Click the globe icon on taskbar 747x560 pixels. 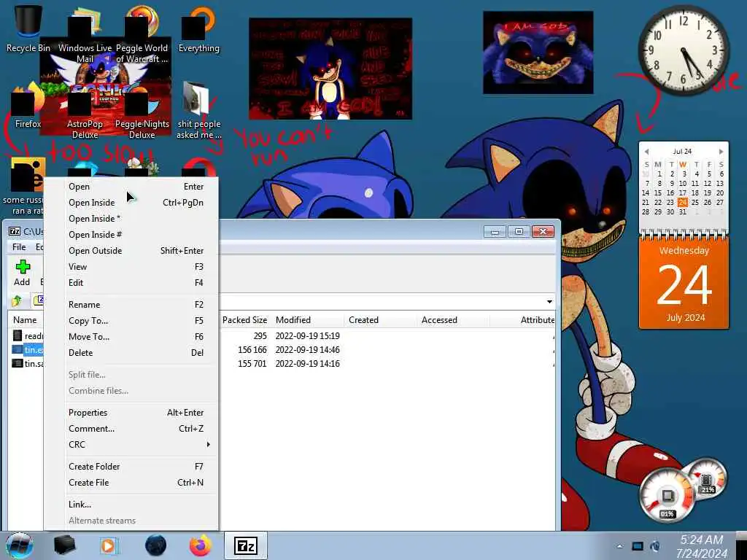pyautogui.click(x=155, y=545)
